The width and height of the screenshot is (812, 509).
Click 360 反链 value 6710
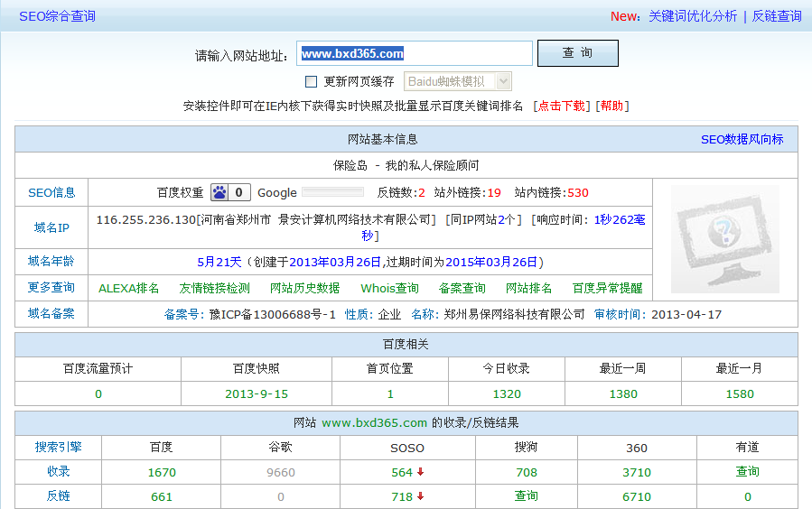pyautogui.click(x=637, y=496)
